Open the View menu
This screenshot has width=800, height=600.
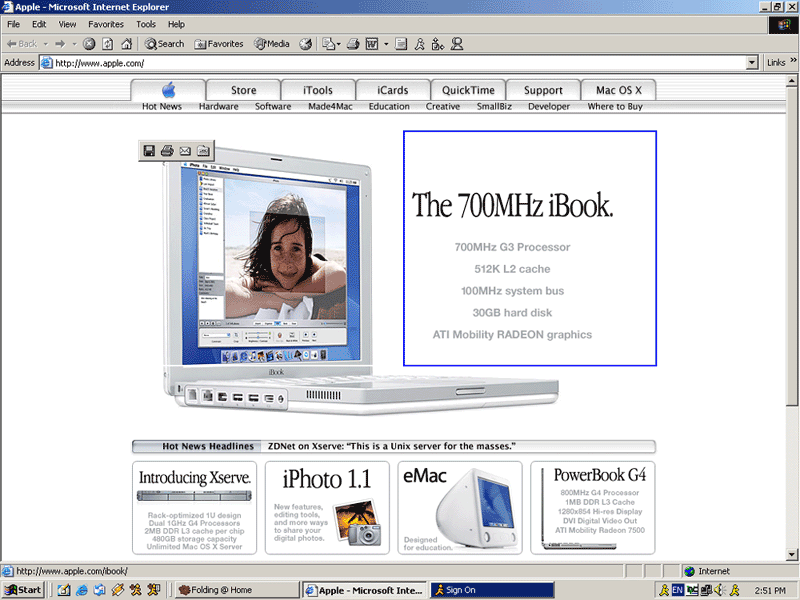[x=67, y=24]
